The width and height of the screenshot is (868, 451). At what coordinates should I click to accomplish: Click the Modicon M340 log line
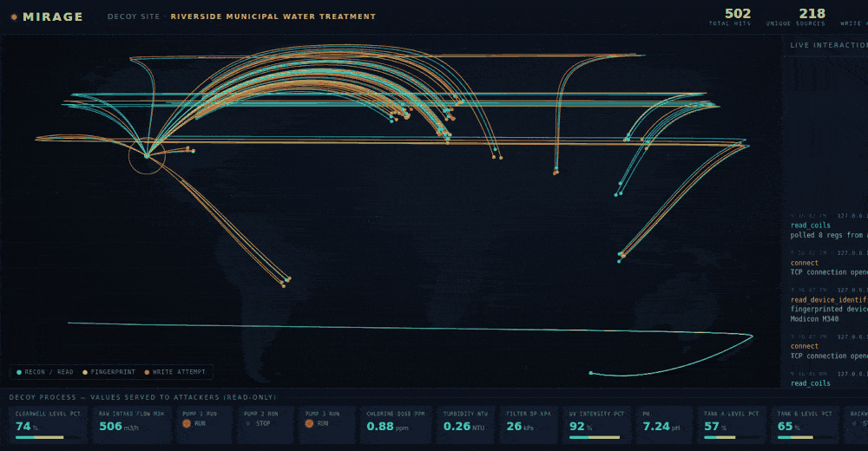click(x=814, y=319)
